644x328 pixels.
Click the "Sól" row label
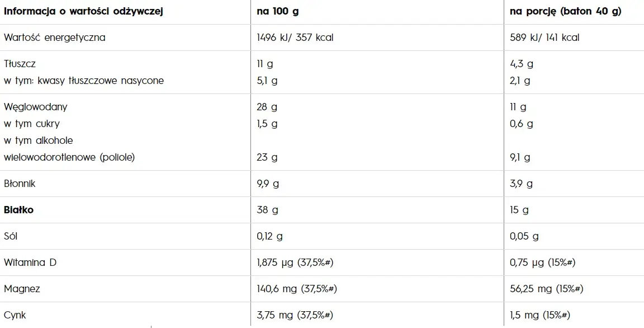point(11,236)
